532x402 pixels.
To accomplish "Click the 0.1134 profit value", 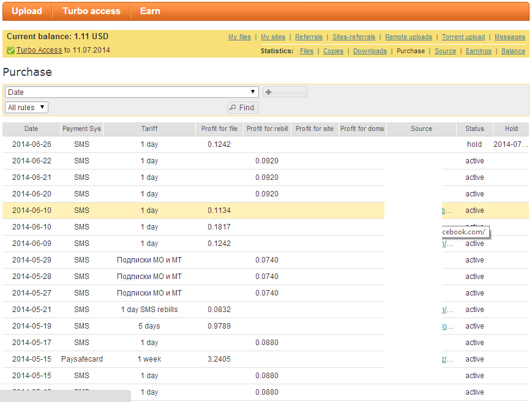I will pyautogui.click(x=219, y=210).
